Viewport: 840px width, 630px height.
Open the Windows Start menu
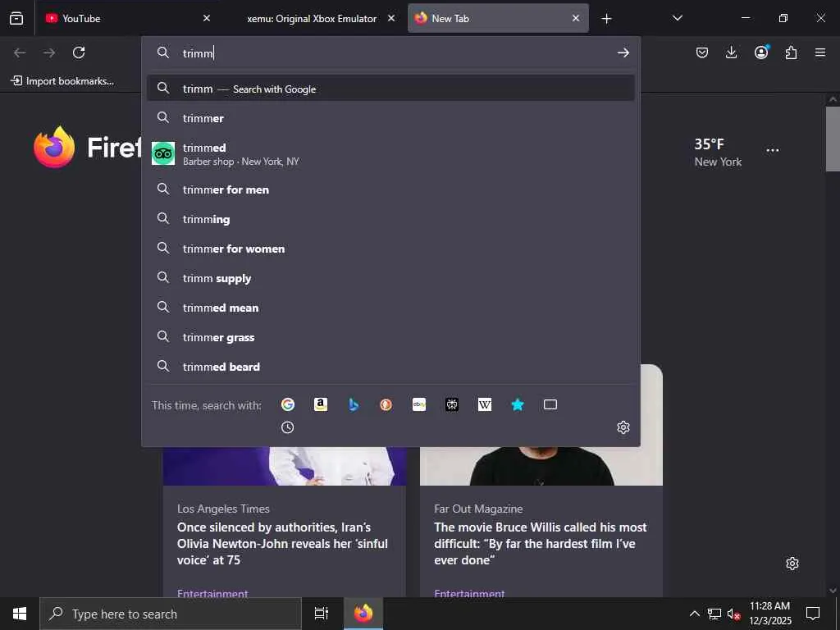[x=20, y=614]
